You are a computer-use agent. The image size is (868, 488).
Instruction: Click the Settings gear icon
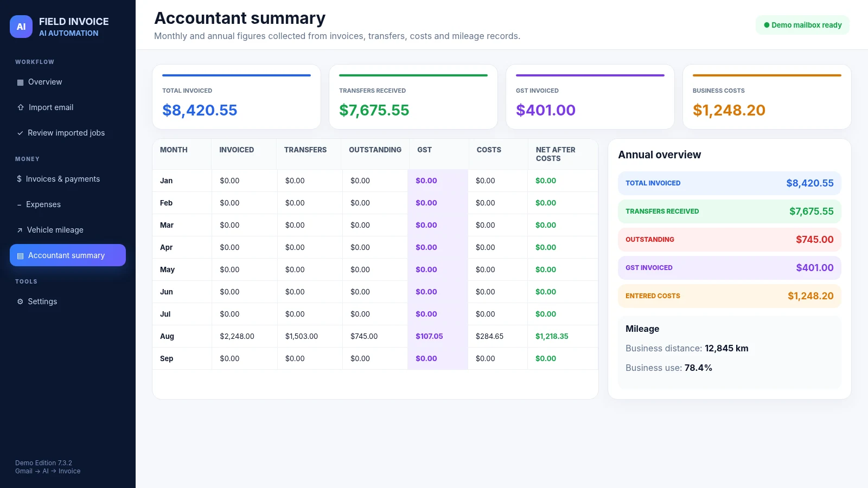tap(20, 301)
